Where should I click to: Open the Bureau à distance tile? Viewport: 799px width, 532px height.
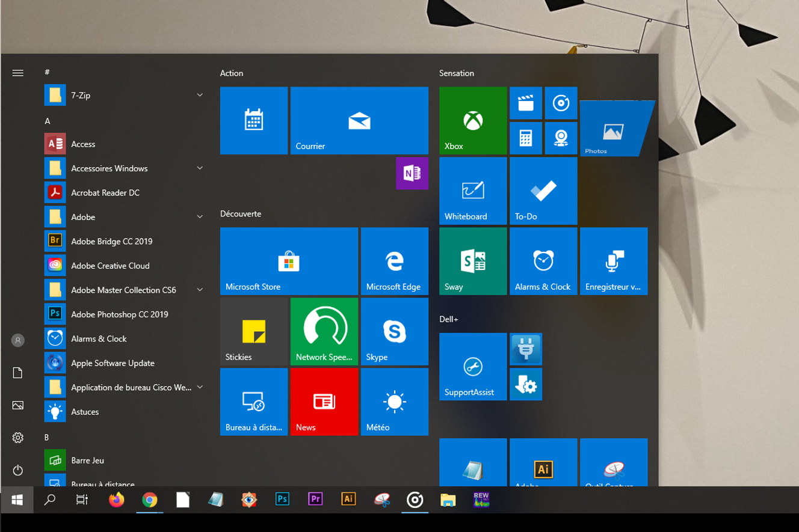pyautogui.click(x=254, y=402)
